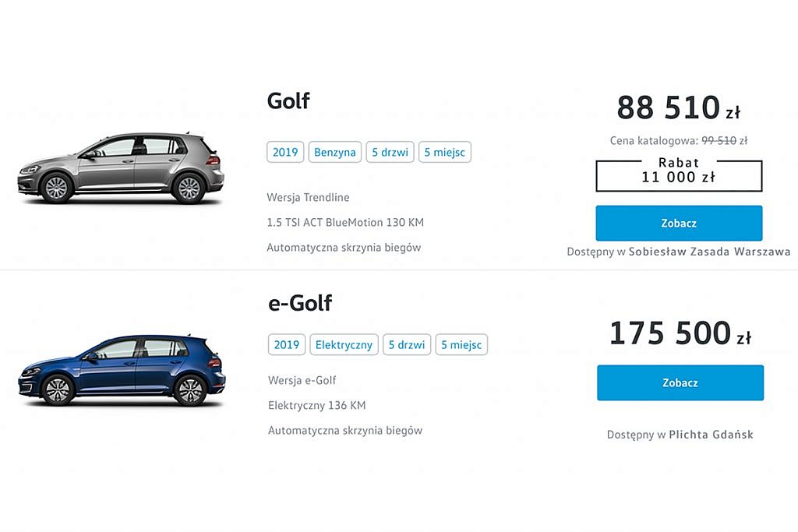Open the Plichta Gdańsk dealer link
The height and width of the screenshot is (532, 798).
coord(711,435)
